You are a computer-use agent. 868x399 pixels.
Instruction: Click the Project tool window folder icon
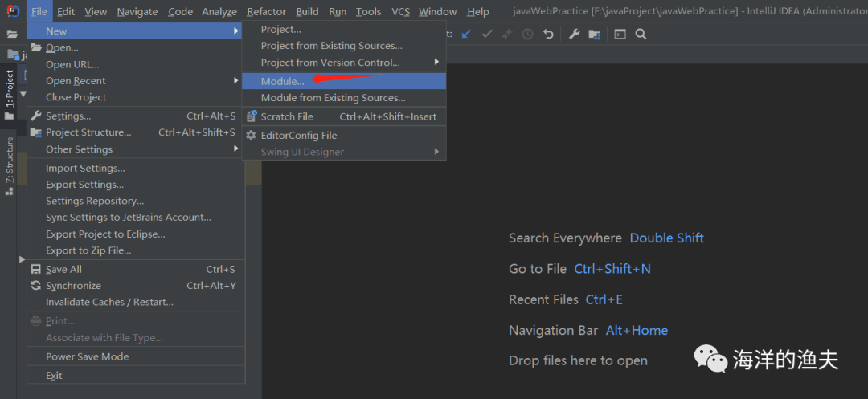(9, 116)
